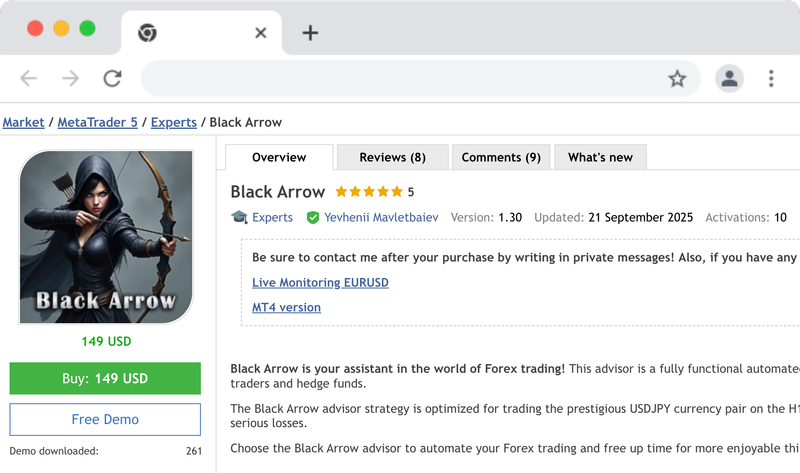Select the Overview tab
This screenshot has width=800, height=473.
[x=279, y=157]
